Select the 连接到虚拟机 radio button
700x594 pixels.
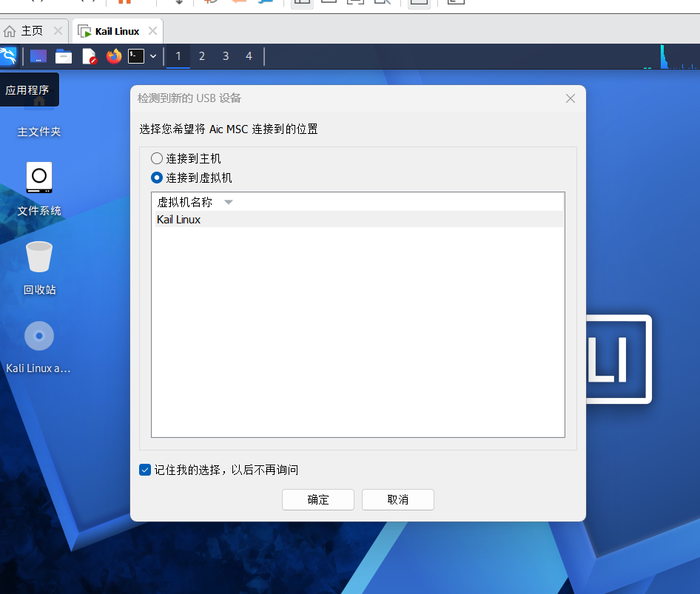pyautogui.click(x=157, y=178)
